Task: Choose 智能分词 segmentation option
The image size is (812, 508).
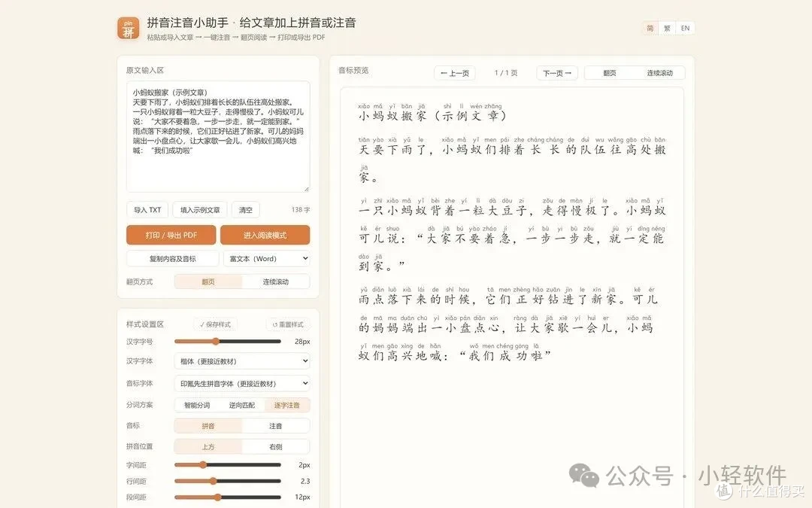Action: point(197,405)
